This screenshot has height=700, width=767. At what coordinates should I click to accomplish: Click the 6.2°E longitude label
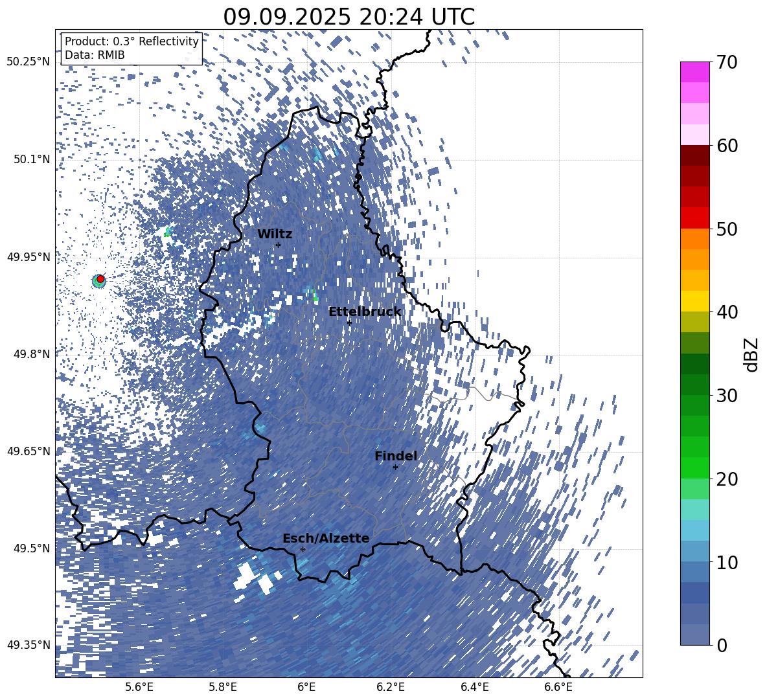[x=391, y=687]
